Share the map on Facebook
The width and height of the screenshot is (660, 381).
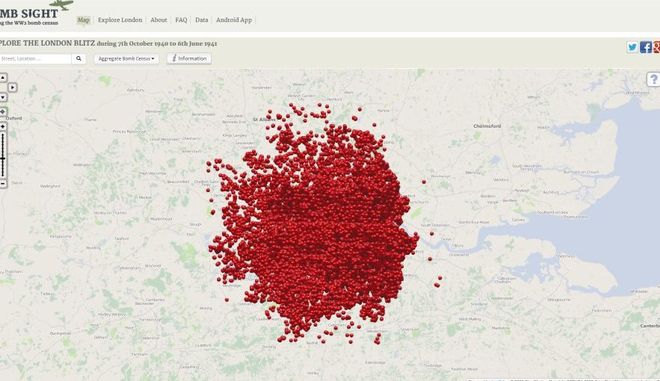pos(646,47)
